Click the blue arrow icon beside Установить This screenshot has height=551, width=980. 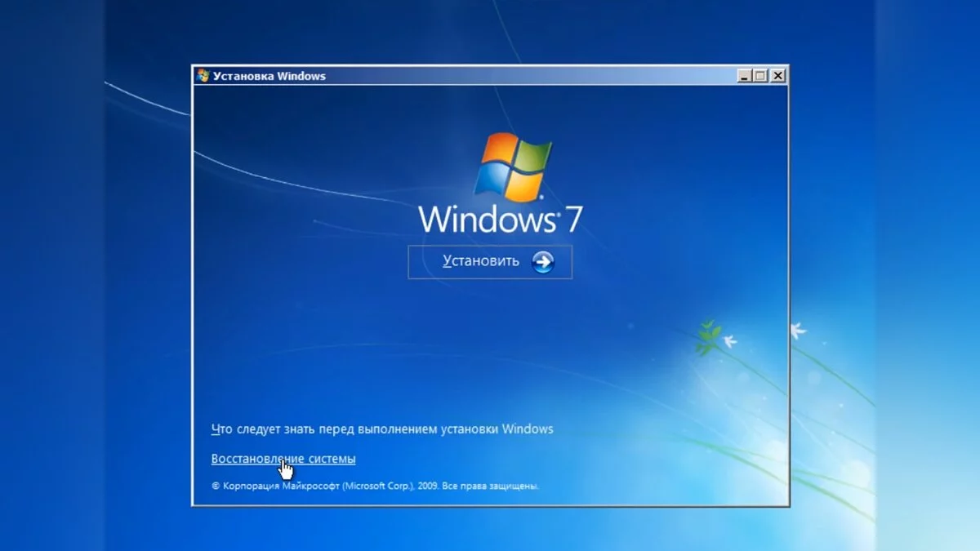(x=543, y=261)
